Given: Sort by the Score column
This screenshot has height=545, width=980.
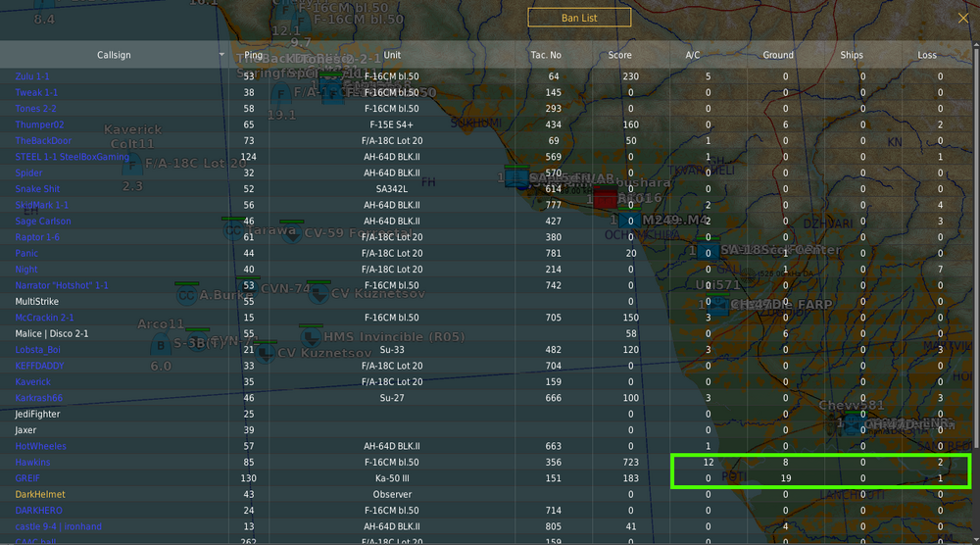Looking at the screenshot, I should 619,55.
